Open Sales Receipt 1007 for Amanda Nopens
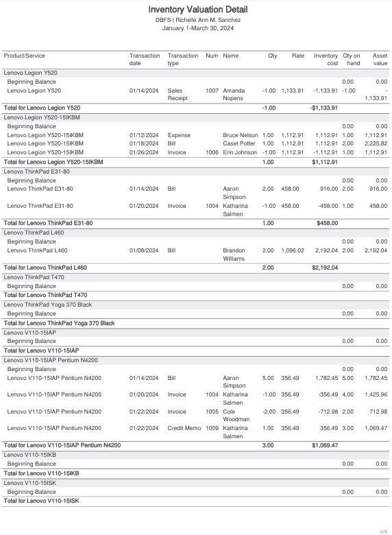Image resolution: width=392 pixels, height=535 pixels. click(196, 94)
